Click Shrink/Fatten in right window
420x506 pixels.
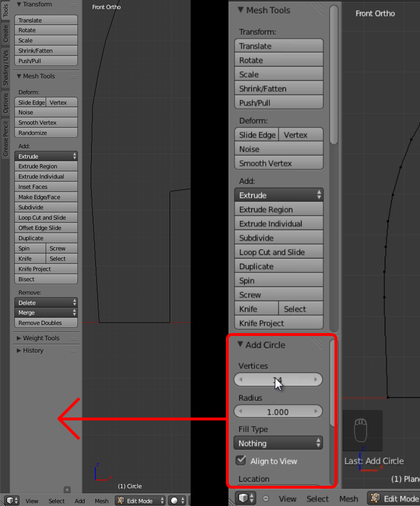[x=279, y=88]
